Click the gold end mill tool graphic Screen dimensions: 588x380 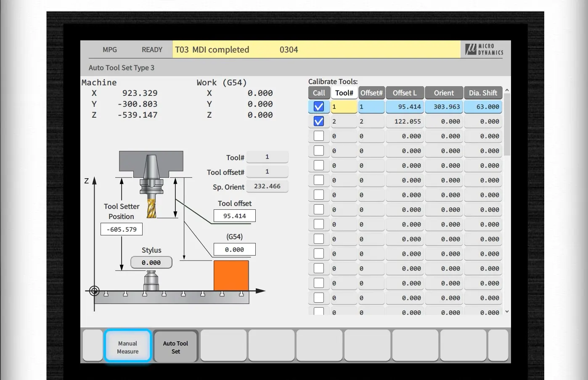[x=151, y=208]
